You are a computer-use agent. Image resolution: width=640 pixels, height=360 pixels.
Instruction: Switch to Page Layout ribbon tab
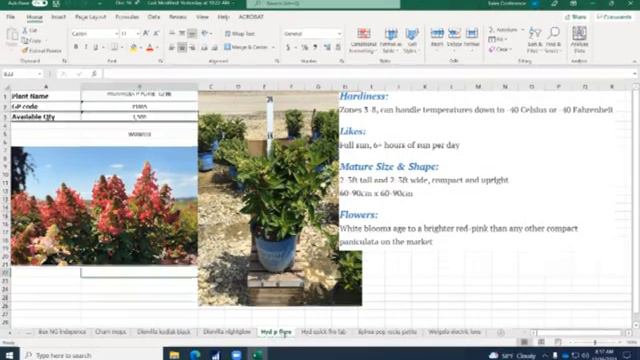(x=91, y=17)
